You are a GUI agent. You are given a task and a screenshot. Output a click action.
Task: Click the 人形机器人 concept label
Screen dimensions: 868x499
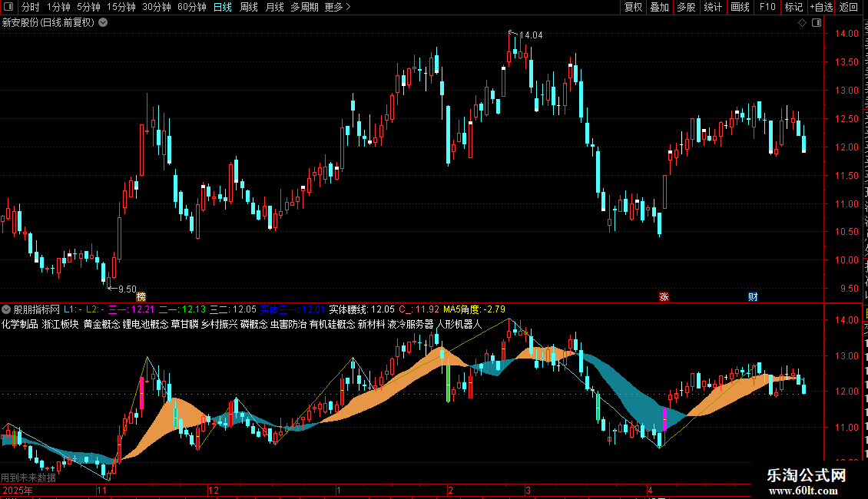pyautogui.click(x=459, y=324)
